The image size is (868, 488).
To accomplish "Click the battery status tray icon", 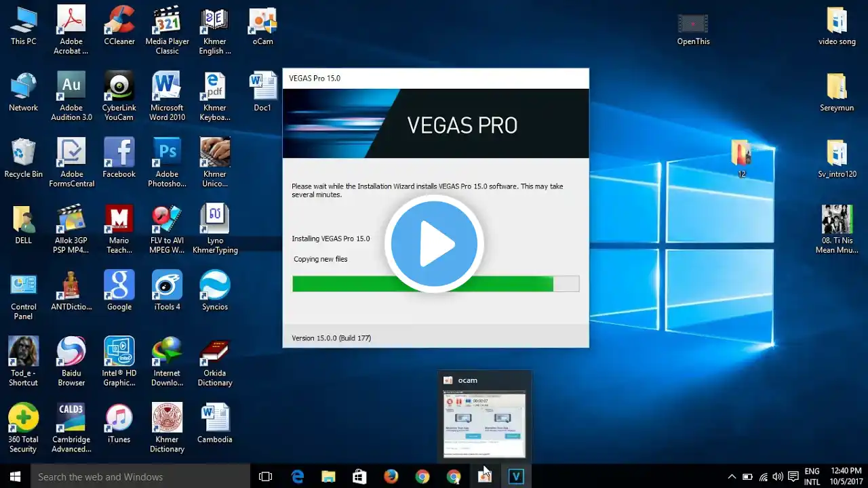I will pos(747,476).
